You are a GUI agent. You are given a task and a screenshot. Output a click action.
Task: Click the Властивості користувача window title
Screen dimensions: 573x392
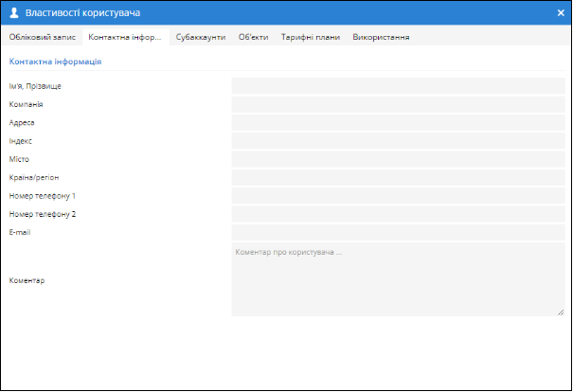tap(83, 13)
